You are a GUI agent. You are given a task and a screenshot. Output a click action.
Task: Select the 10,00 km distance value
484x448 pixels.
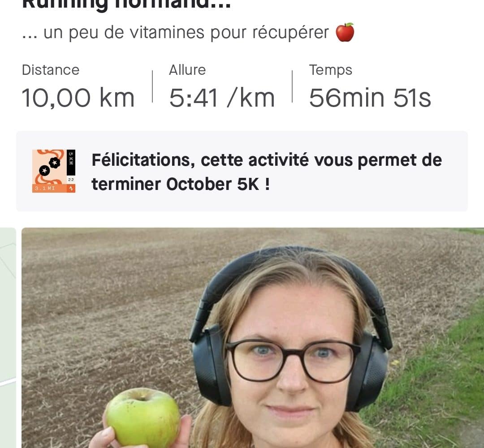coord(78,98)
